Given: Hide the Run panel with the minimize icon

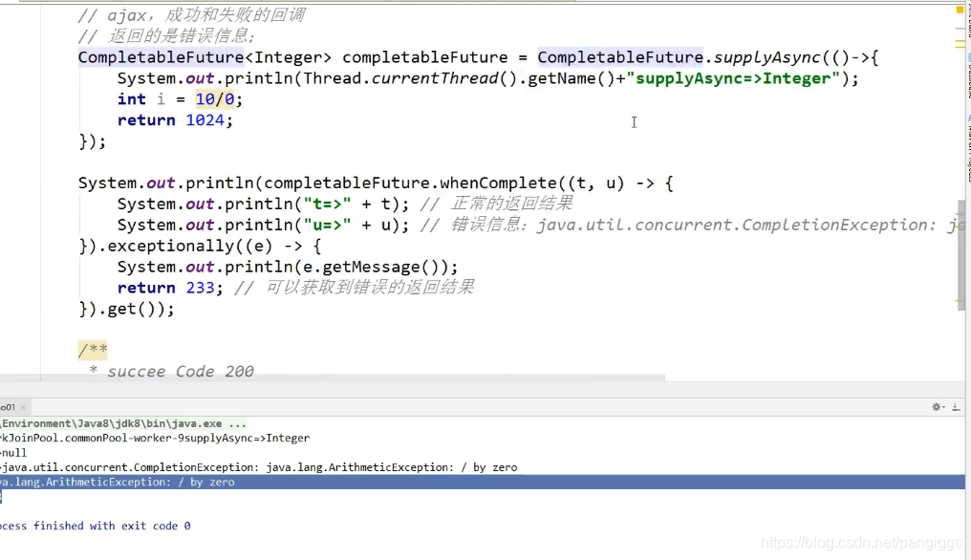Looking at the screenshot, I should 956,407.
